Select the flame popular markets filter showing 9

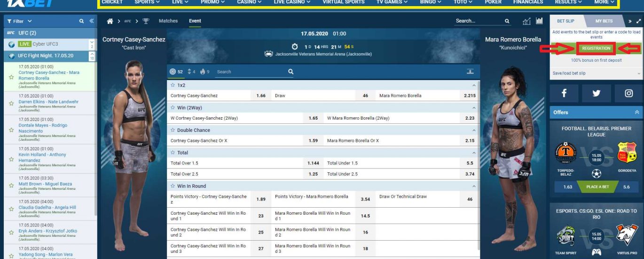204,72
